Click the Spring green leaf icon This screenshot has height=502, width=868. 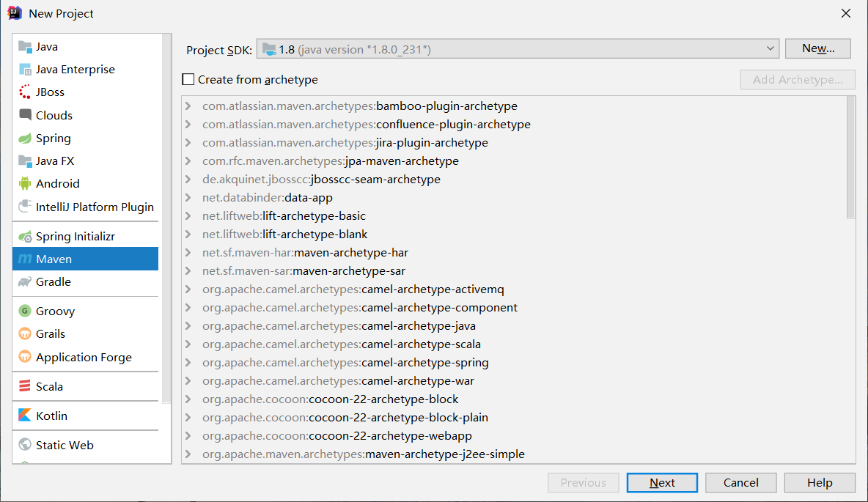click(25, 138)
